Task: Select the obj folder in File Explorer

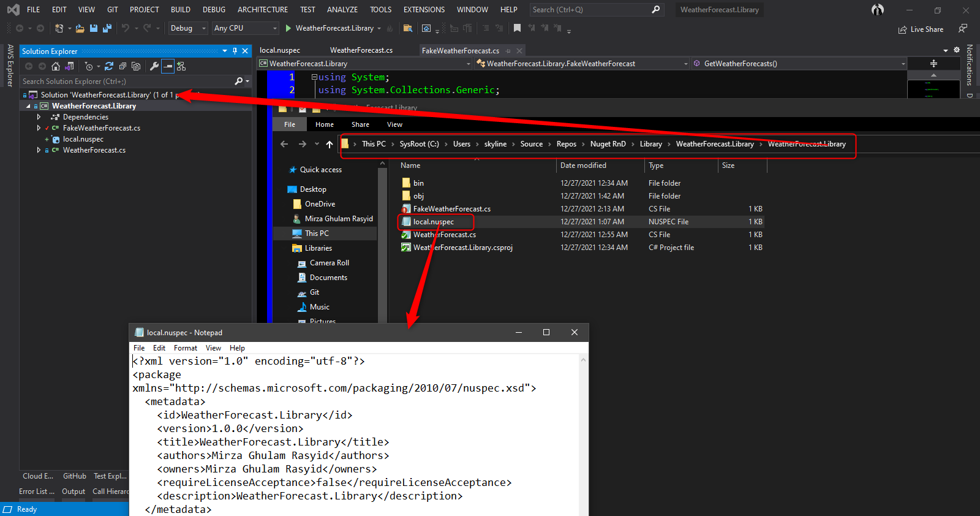Action: pyautogui.click(x=419, y=196)
